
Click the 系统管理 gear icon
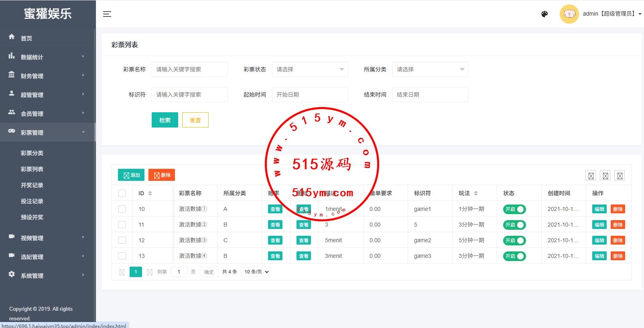coord(12,274)
